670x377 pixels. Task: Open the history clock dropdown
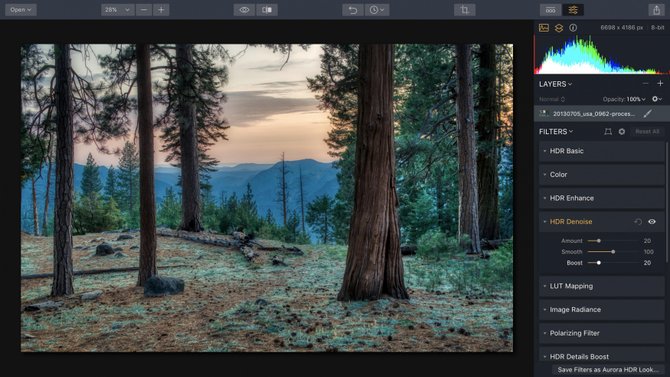tap(376, 9)
